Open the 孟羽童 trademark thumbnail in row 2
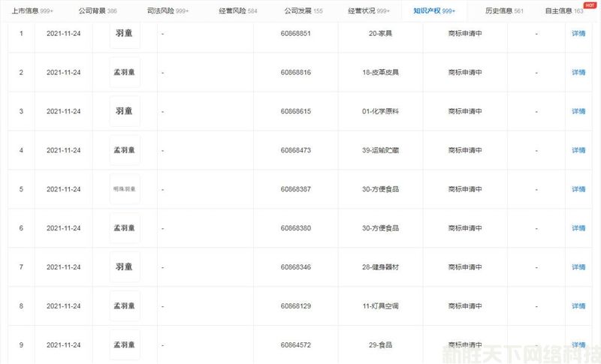The image size is (601, 364). (x=125, y=73)
